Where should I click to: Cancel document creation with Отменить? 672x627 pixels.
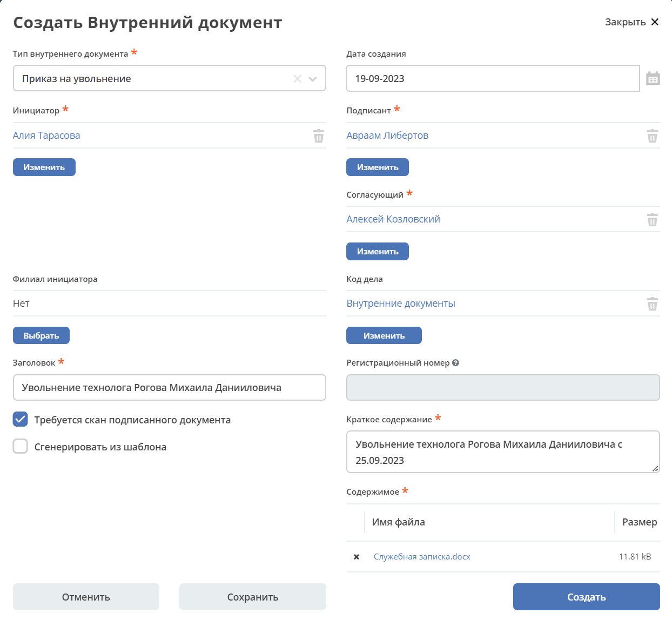click(86, 597)
